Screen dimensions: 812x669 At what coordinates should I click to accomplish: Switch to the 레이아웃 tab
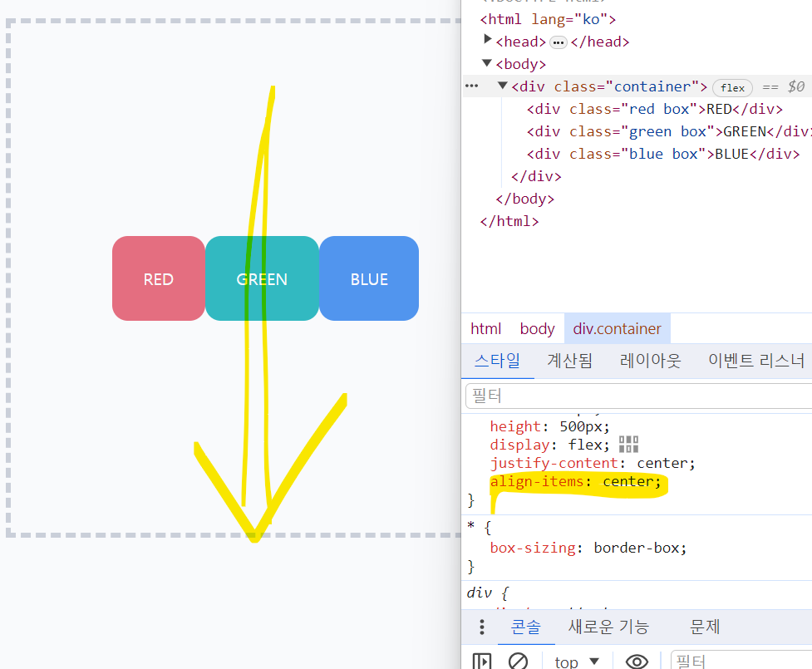tap(651, 361)
